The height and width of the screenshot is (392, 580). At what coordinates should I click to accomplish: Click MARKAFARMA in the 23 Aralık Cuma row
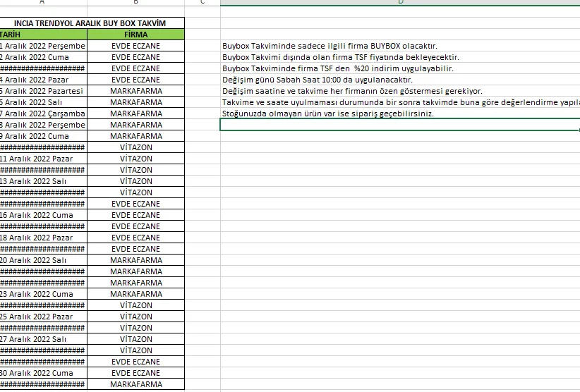coord(135,294)
